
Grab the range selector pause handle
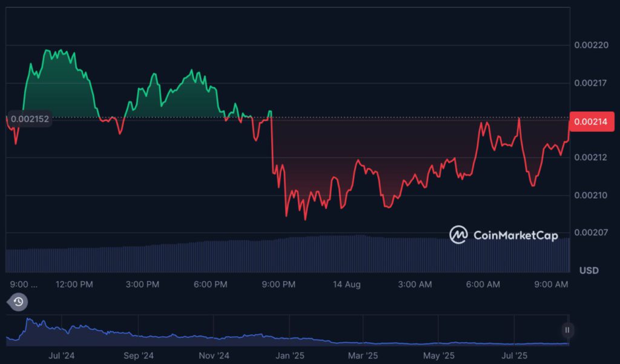[x=567, y=330]
